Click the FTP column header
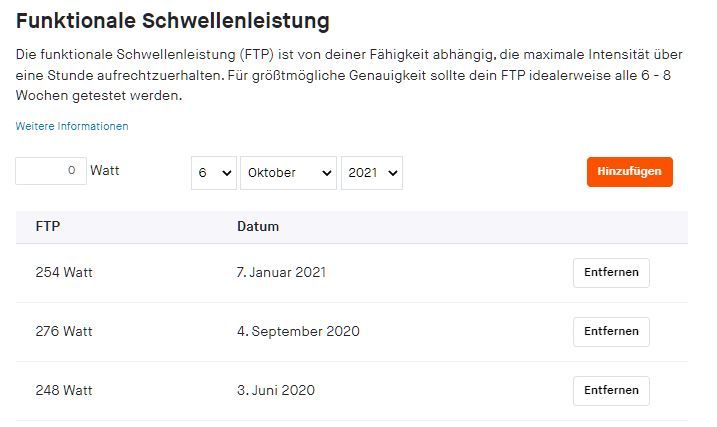 point(48,226)
